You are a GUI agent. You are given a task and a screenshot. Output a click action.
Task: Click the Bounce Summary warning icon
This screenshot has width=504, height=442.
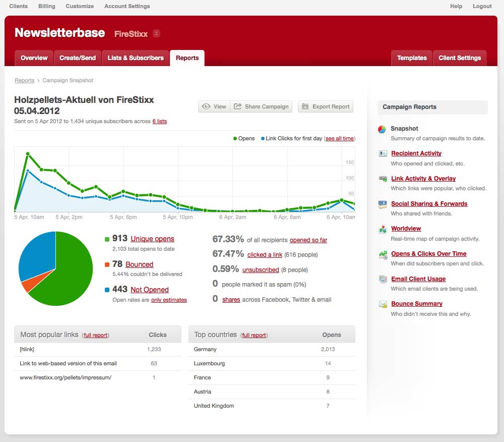point(383,304)
